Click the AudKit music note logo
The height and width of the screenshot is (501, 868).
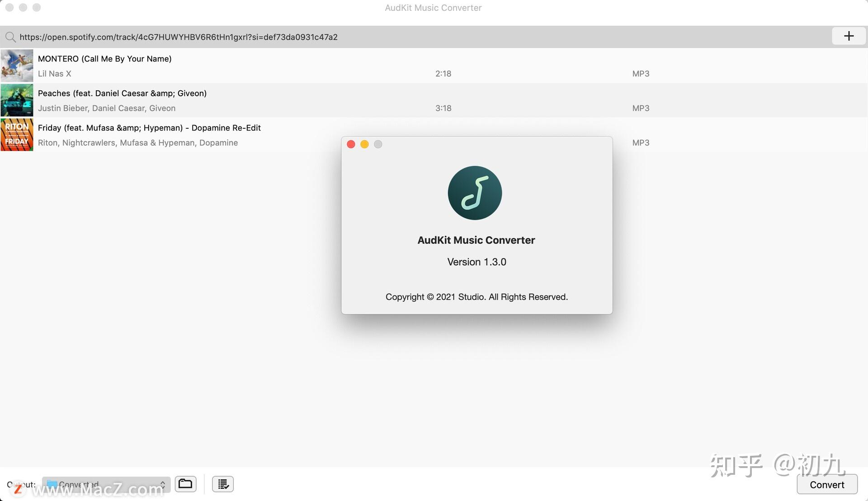(x=475, y=193)
